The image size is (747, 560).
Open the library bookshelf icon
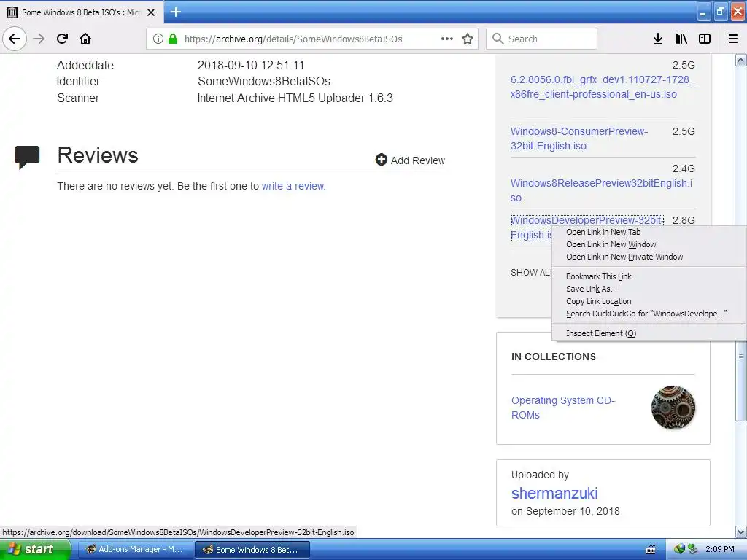tap(681, 39)
